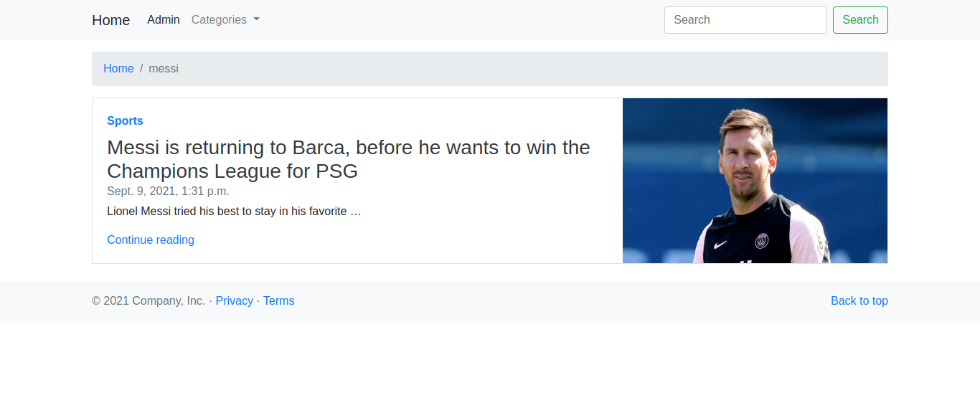Open the Privacy footer link
980x413 pixels.
(235, 301)
